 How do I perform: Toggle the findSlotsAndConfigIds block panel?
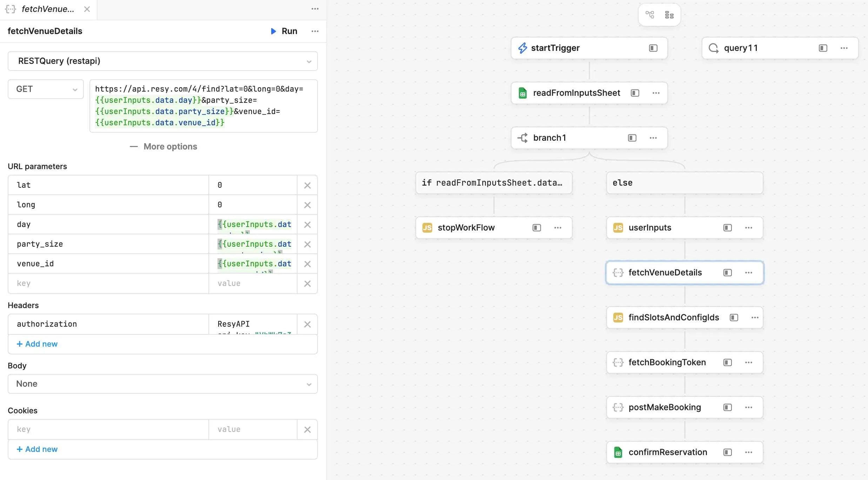click(x=734, y=318)
